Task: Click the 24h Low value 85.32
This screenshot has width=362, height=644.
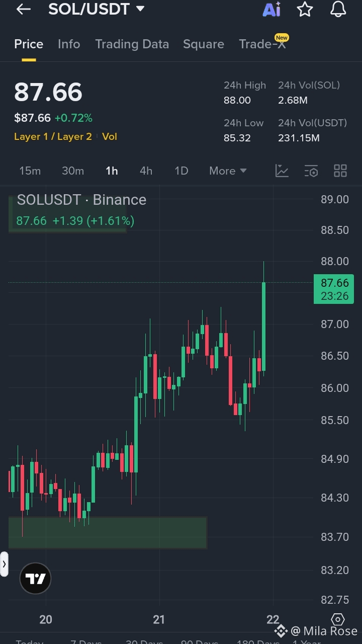Action: [237, 138]
